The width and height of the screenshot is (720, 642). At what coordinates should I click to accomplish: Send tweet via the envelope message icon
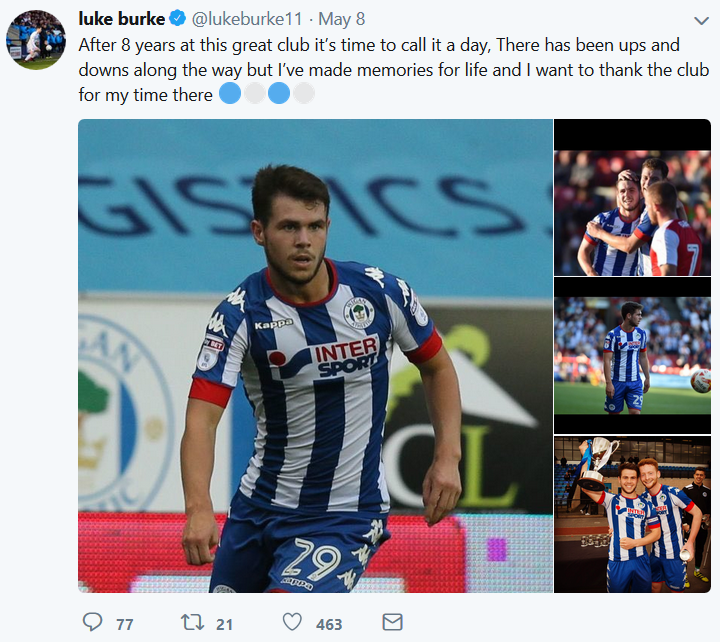click(x=393, y=623)
